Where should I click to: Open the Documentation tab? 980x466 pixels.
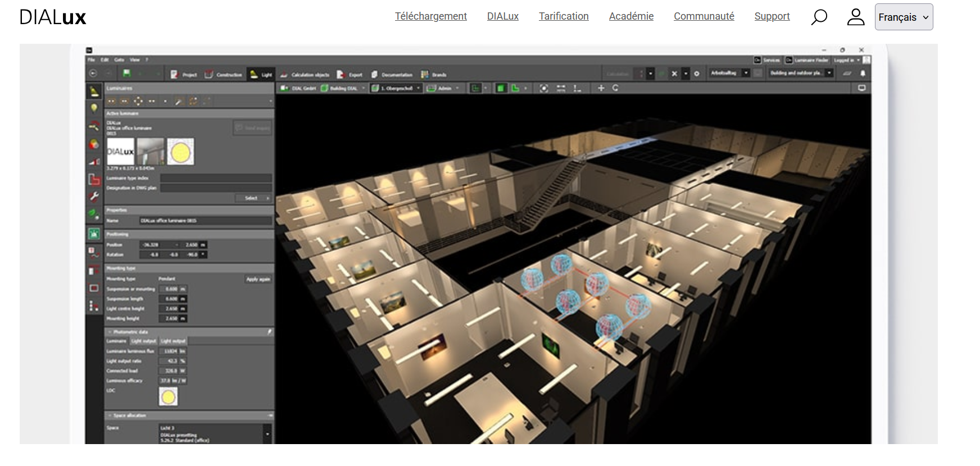click(391, 74)
